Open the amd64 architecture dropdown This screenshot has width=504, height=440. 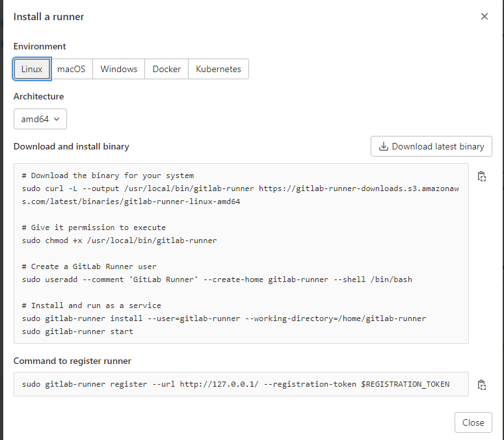pos(40,119)
